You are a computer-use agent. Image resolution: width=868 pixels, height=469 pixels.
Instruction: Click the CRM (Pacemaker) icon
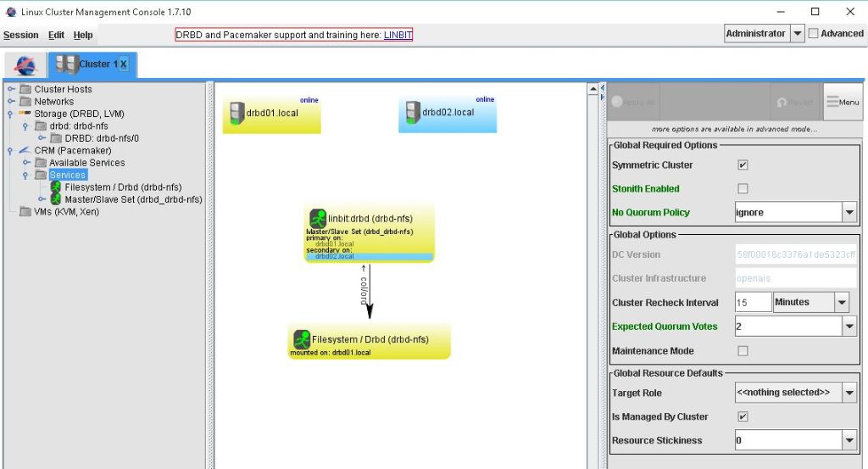click(x=25, y=150)
